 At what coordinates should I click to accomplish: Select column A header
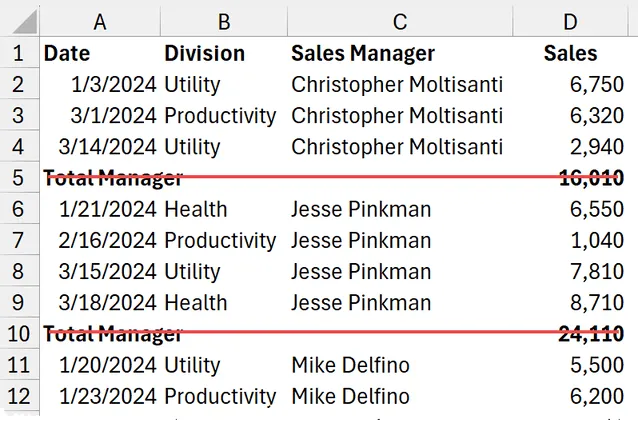point(100,21)
